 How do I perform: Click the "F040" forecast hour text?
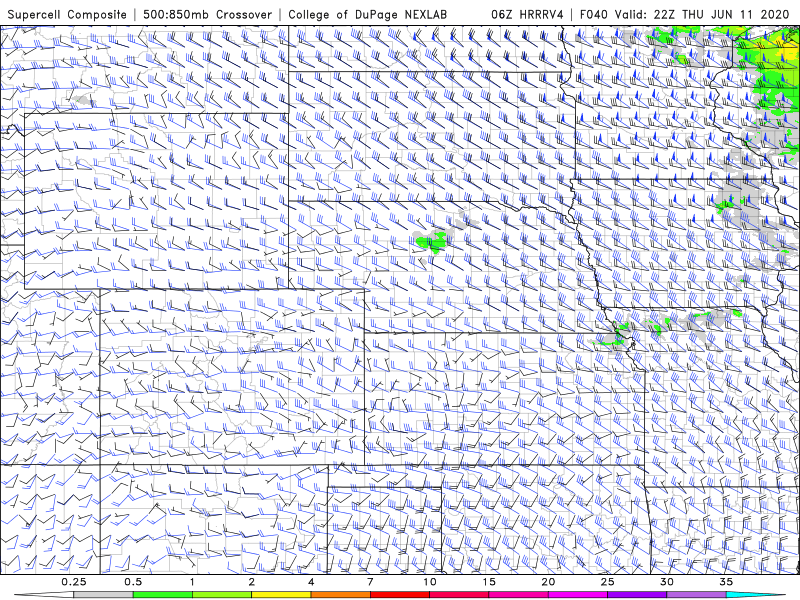593,15
